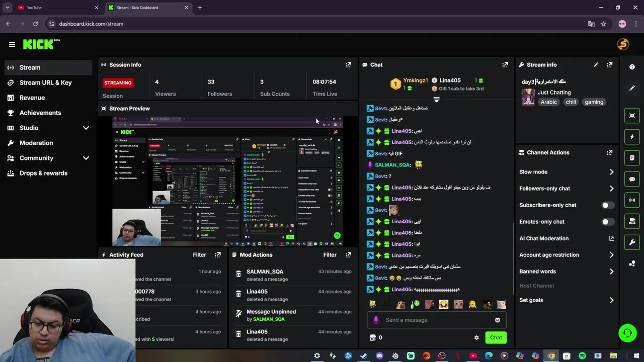Open the emoji picker in message box
This screenshot has width=644, height=362.
point(498,320)
